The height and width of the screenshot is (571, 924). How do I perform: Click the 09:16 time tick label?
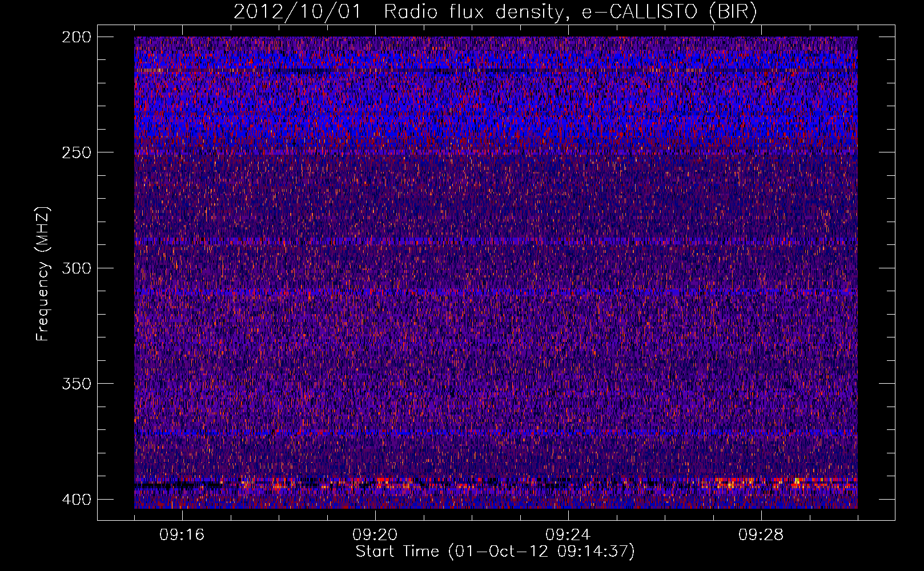[182, 535]
